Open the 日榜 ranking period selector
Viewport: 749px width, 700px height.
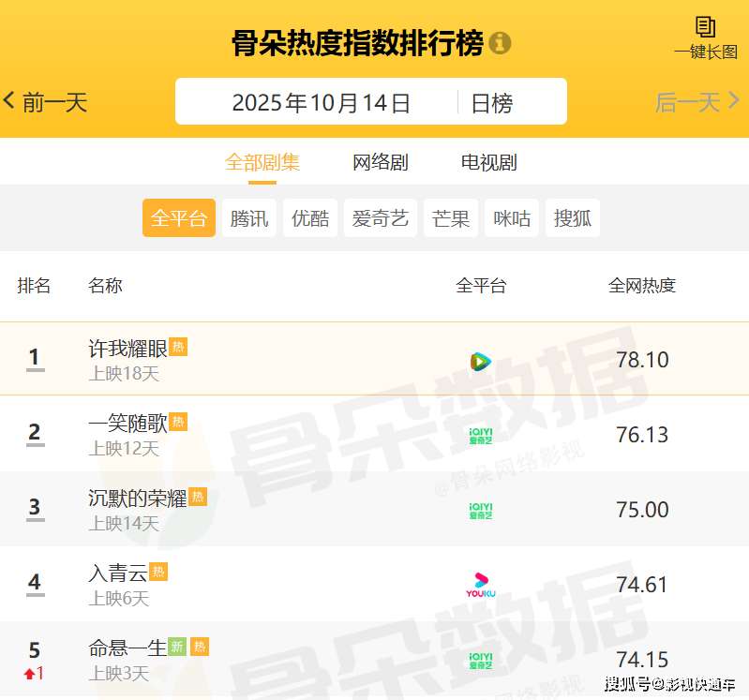click(492, 102)
